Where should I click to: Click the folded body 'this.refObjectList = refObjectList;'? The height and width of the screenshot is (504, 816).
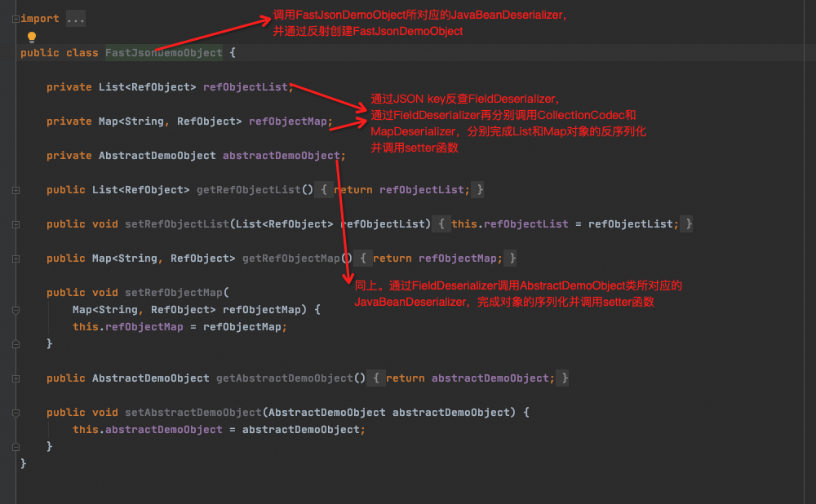565,224
